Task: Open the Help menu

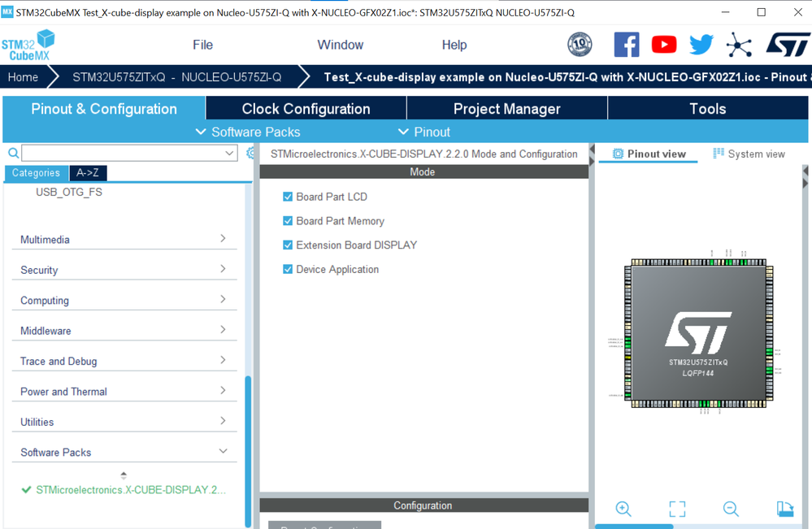Action: point(454,45)
